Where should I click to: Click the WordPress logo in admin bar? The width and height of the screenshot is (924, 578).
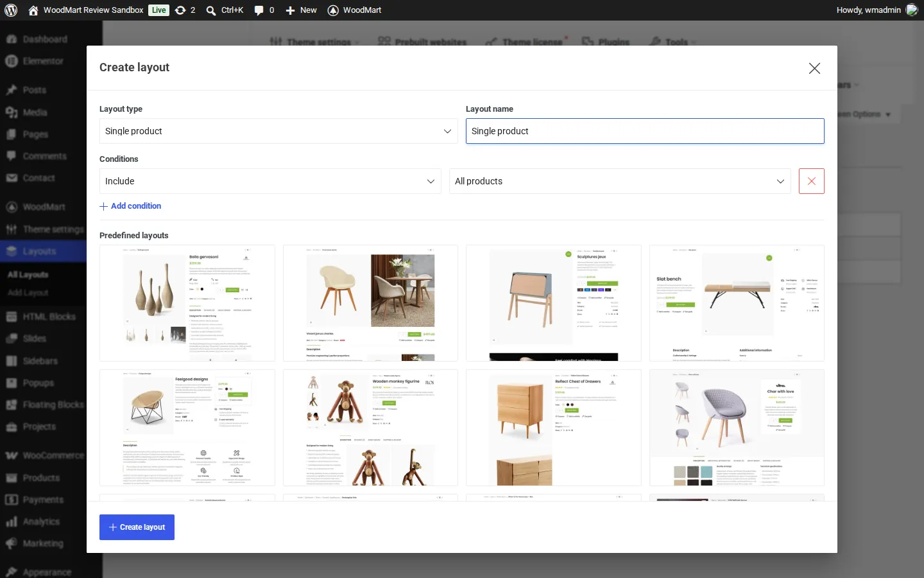click(x=11, y=10)
